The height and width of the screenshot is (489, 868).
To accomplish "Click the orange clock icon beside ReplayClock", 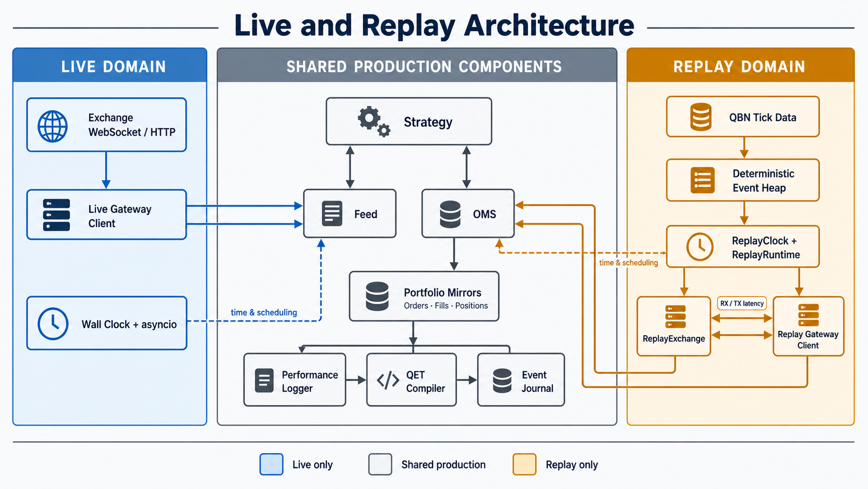I will tap(700, 246).
